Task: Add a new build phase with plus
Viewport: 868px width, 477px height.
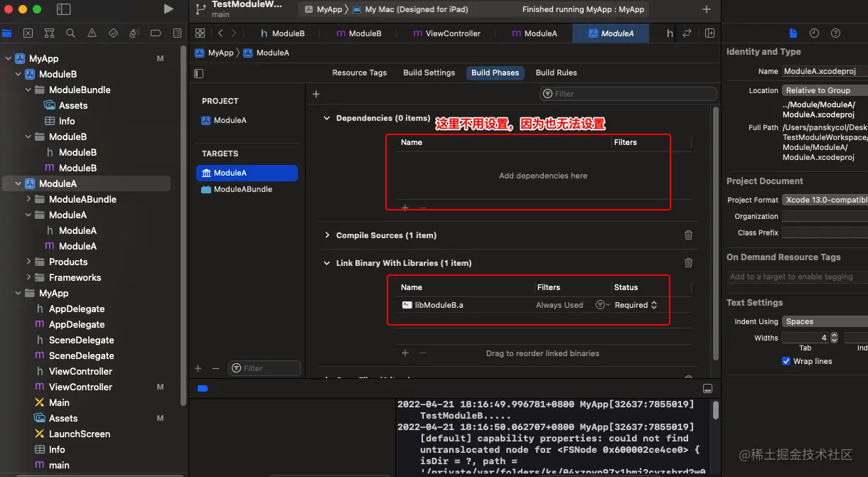Action: [316, 94]
